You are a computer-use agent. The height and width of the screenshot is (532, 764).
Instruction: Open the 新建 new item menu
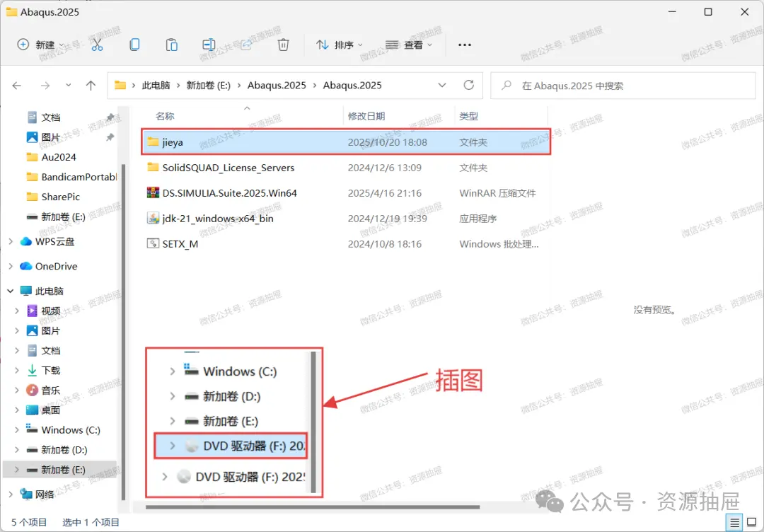pos(40,45)
